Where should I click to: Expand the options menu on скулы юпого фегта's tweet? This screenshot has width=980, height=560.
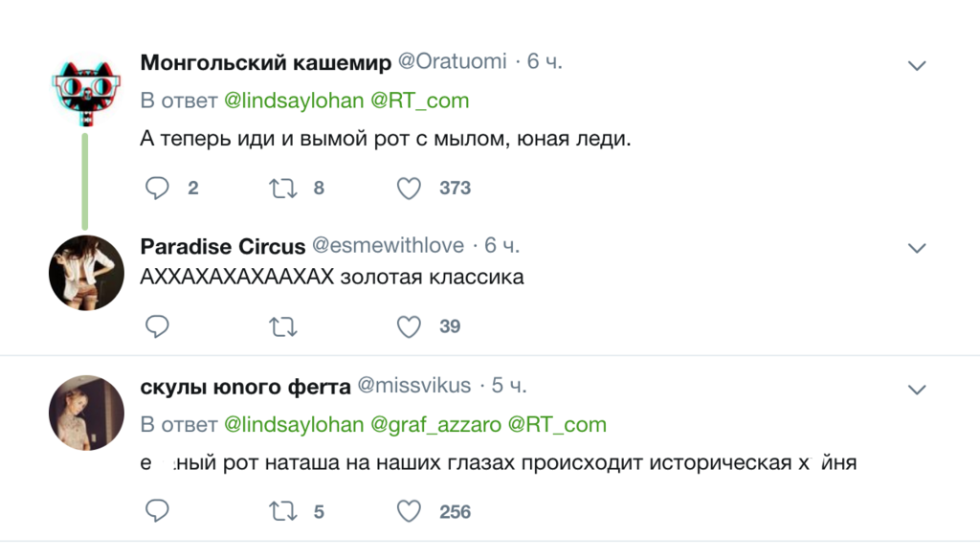[916, 388]
